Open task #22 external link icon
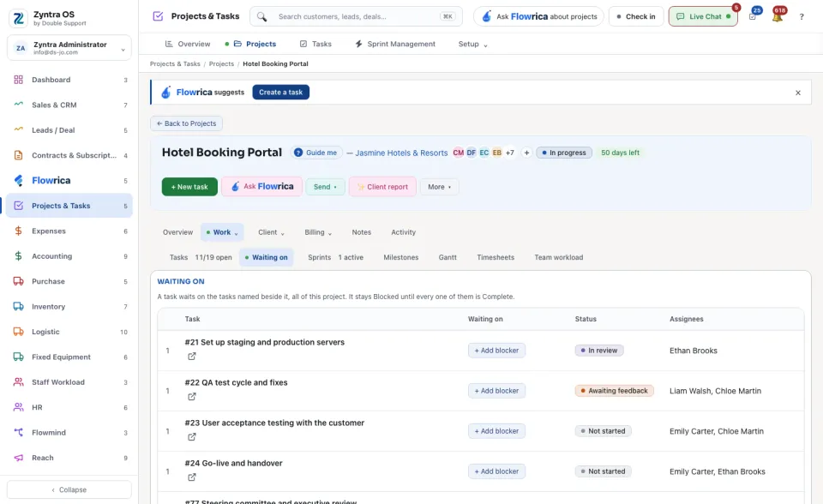 point(192,396)
